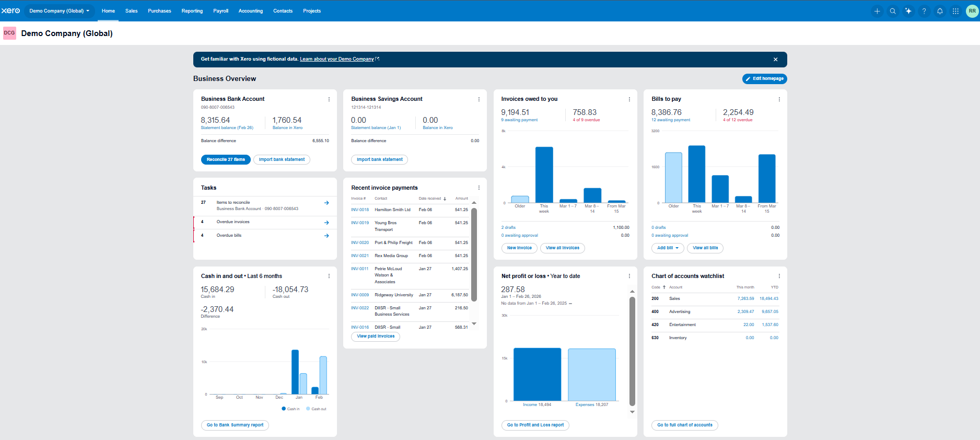Import bank statement for Business Bank Account

(x=282, y=160)
